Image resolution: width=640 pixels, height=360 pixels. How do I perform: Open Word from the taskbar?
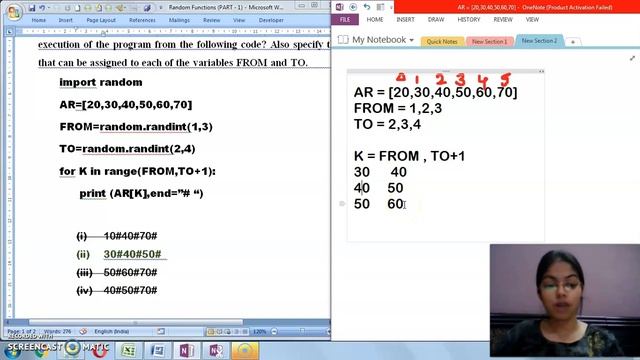157,351
